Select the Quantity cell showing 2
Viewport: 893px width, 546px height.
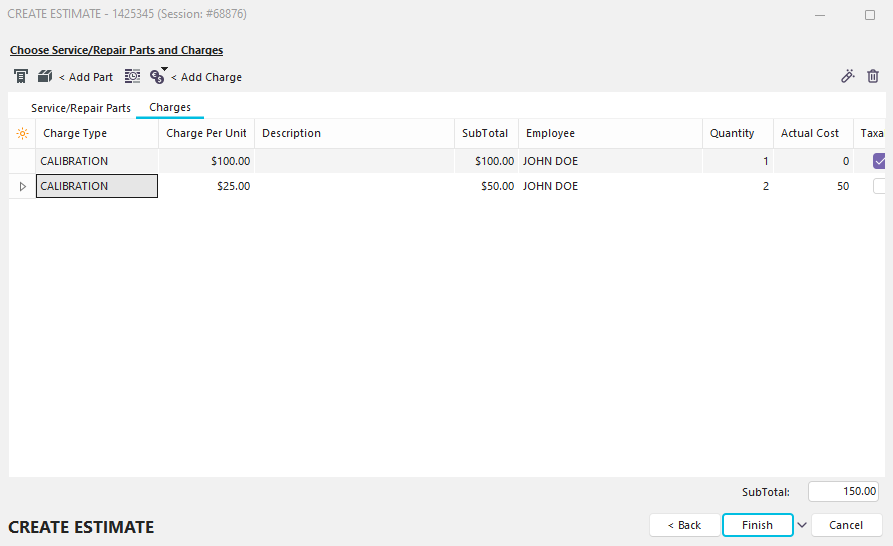[738, 186]
